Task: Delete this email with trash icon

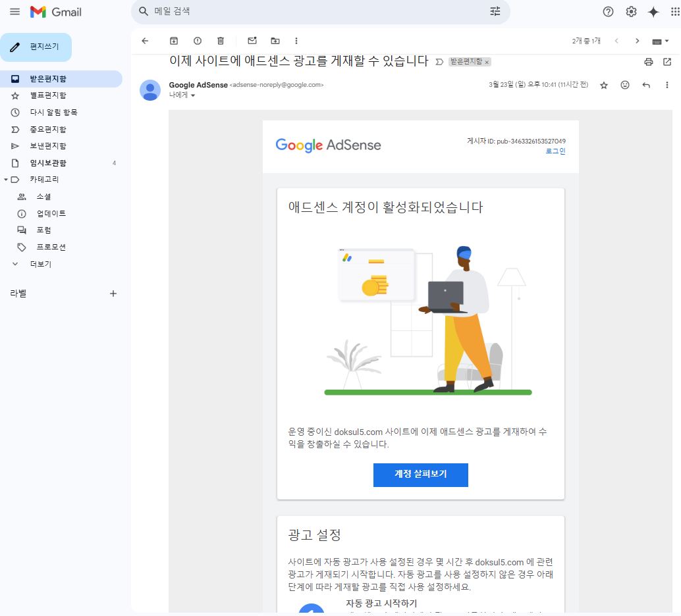Action: coord(221,41)
